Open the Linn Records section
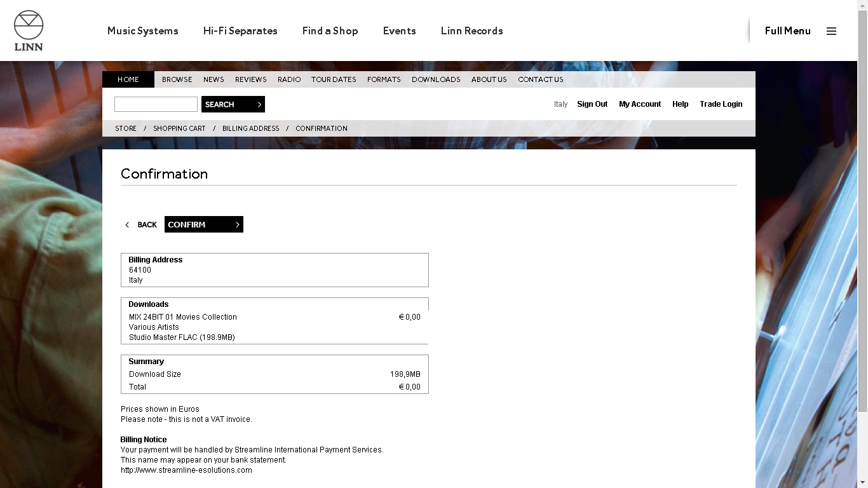The image size is (868, 488). [471, 30]
